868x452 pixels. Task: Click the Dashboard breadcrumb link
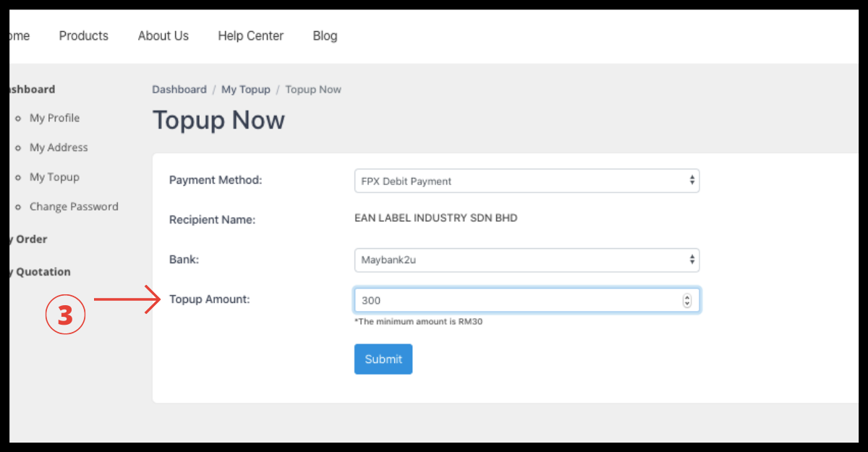coord(179,90)
